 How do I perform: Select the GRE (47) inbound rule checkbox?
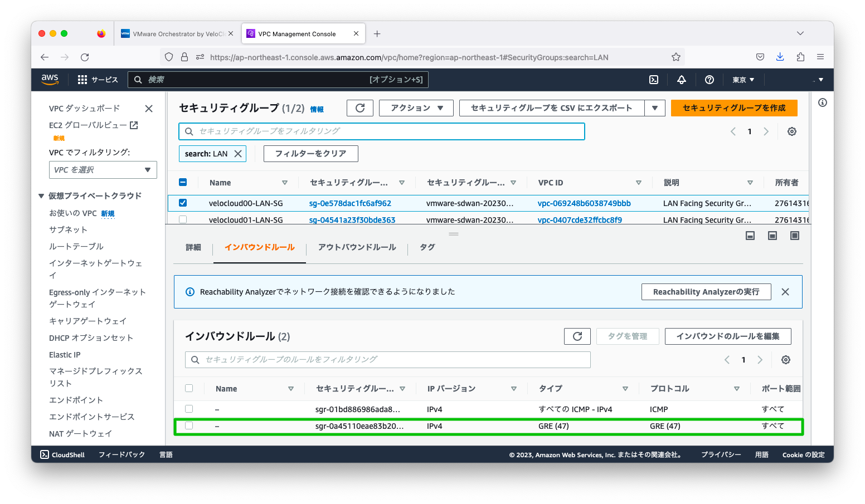pyautogui.click(x=189, y=425)
